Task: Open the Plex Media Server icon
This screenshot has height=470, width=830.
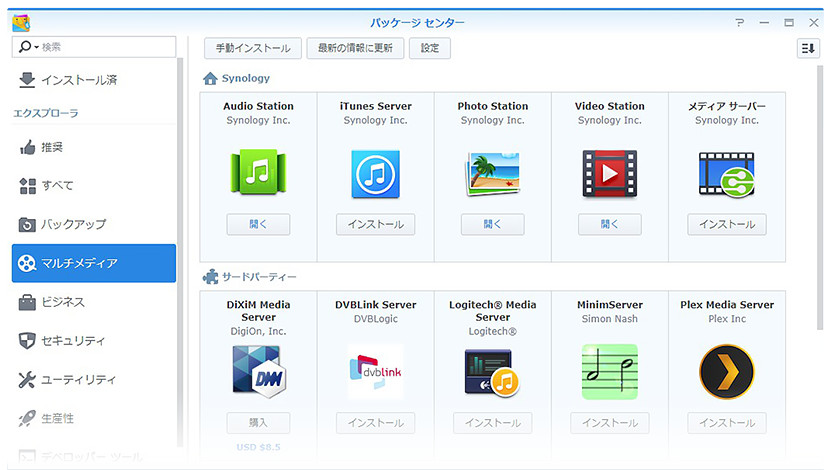Action: tap(726, 371)
